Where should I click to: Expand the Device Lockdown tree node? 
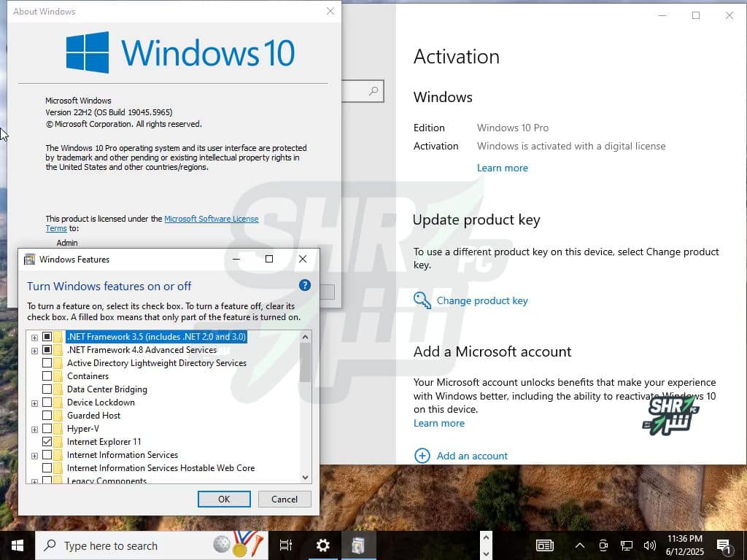point(34,403)
